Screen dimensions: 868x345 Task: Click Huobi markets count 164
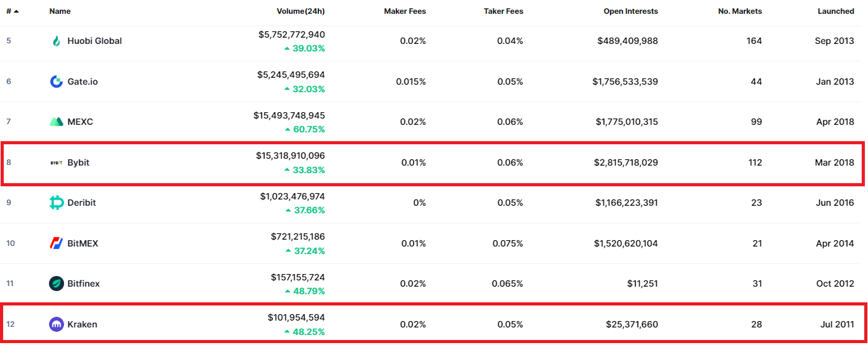point(754,41)
